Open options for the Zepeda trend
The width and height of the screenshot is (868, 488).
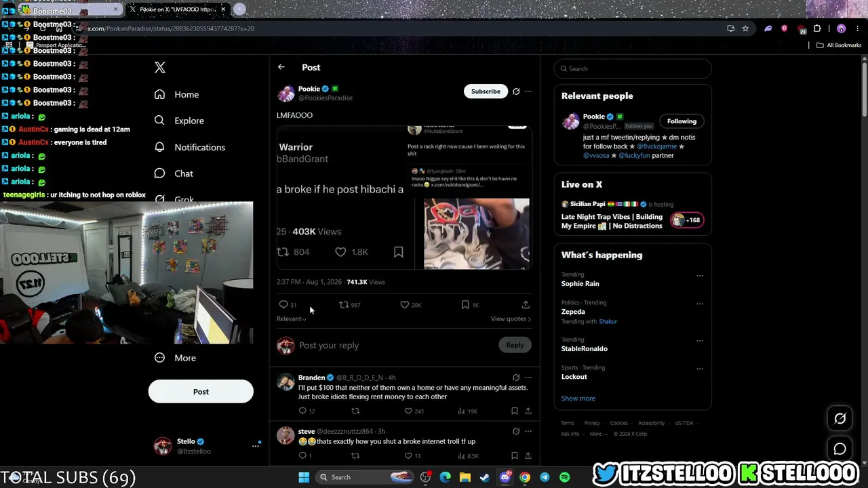[x=700, y=304]
